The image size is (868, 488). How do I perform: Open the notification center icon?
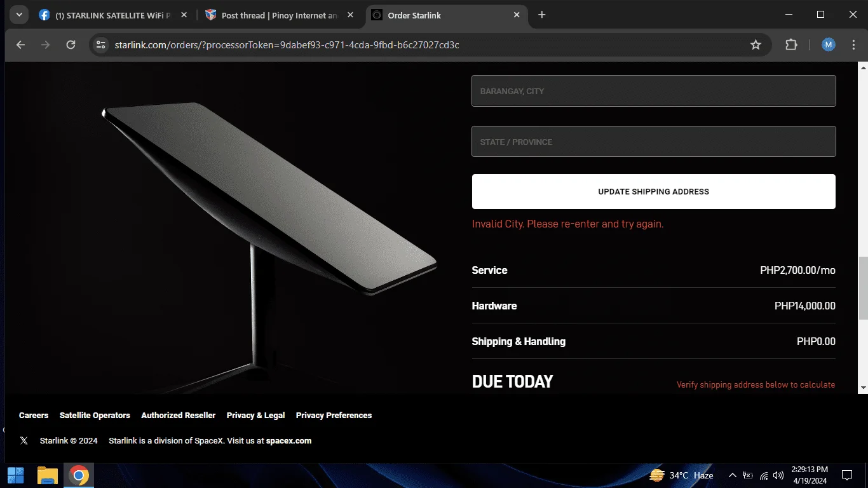click(847, 475)
